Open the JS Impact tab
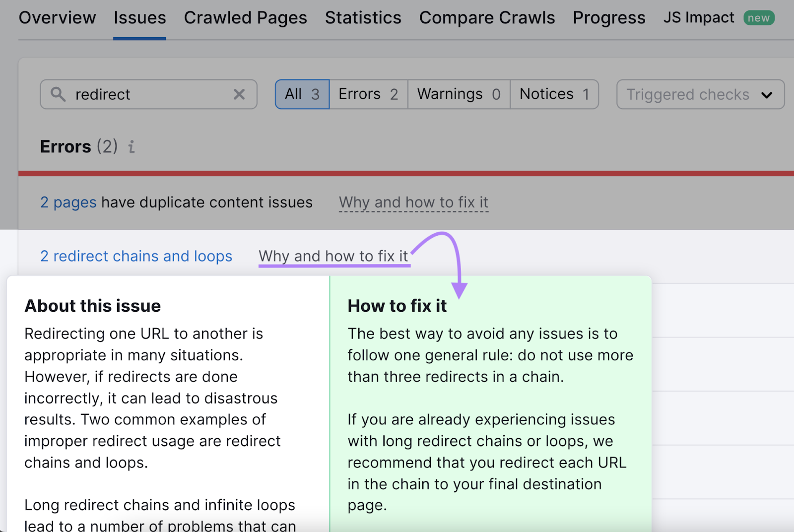 pyautogui.click(x=699, y=18)
